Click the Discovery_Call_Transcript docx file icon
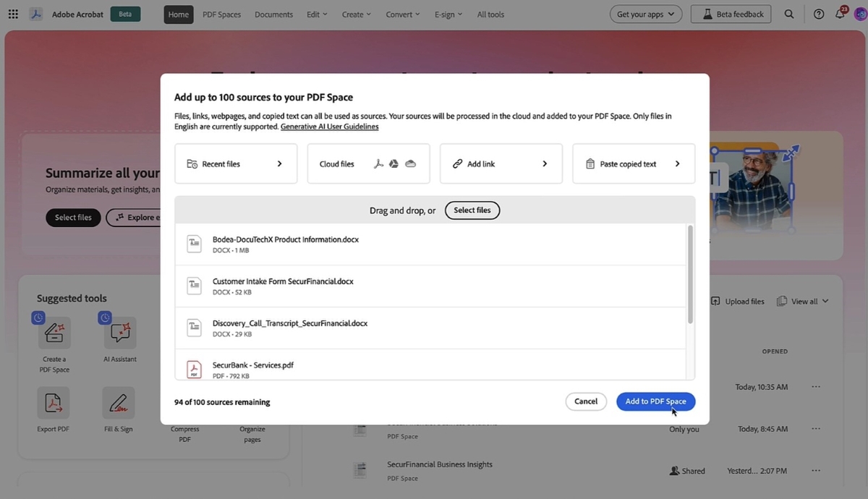This screenshot has height=499, width=868. [194, 328]
